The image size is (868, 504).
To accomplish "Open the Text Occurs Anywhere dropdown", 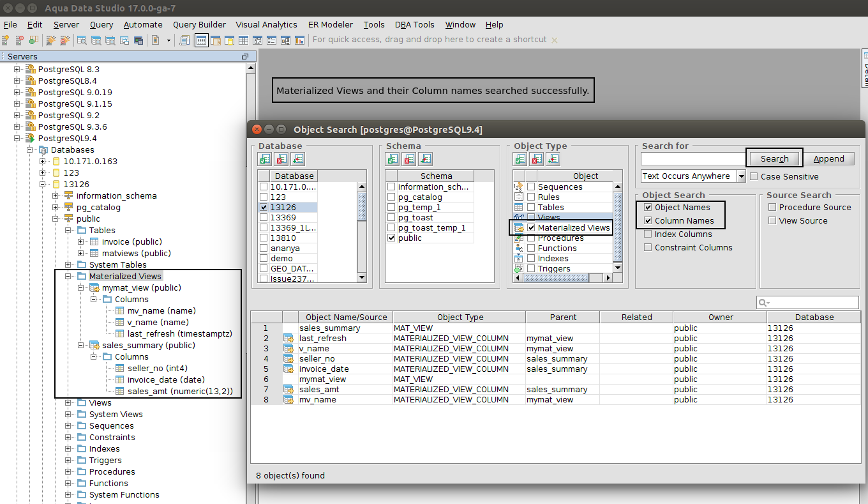I will [x=741, y=176].
